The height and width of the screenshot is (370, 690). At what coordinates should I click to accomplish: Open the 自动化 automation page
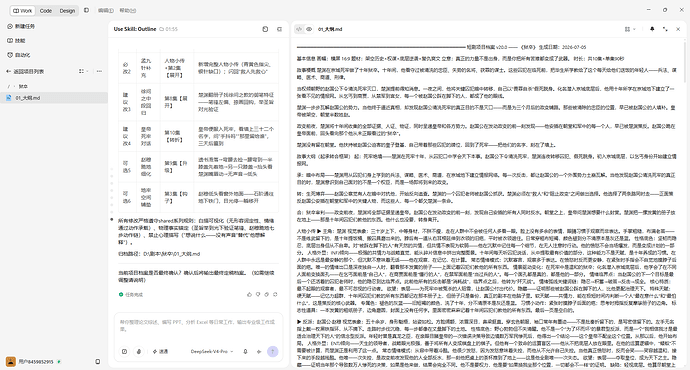(18, 55)
